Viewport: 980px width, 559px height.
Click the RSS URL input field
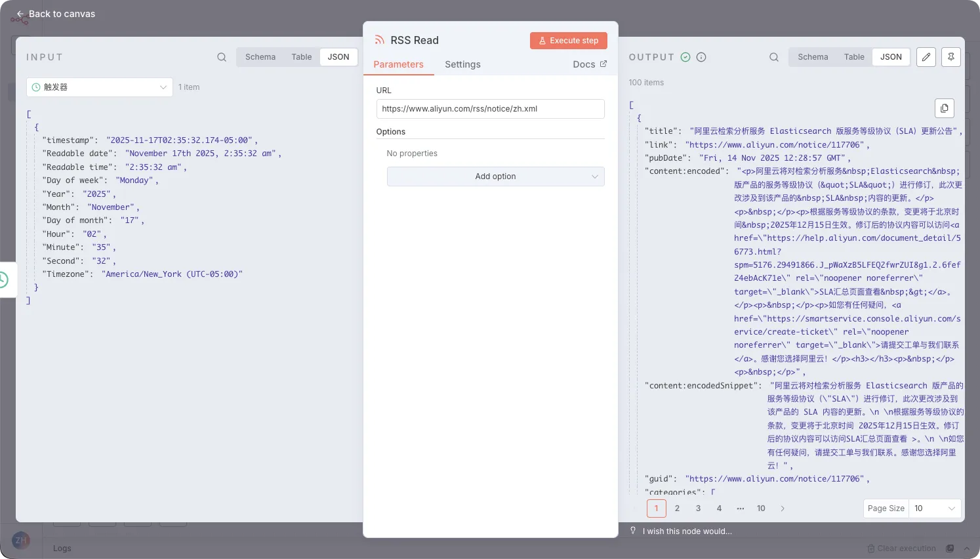(x=490, y=109)
